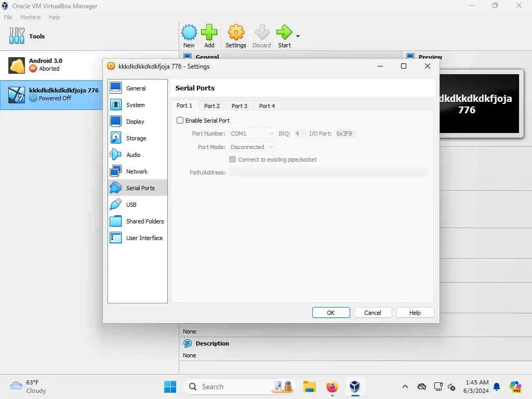Viewport: 532px width, 399px height.
Task: Click the Add machine green plus icon
Action: coord(209,32)
